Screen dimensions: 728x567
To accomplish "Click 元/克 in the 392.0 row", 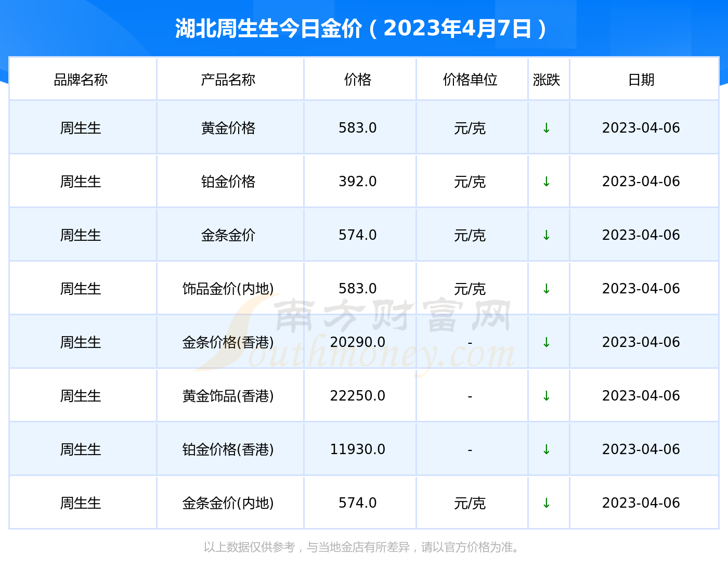I will tap(470, 182).
